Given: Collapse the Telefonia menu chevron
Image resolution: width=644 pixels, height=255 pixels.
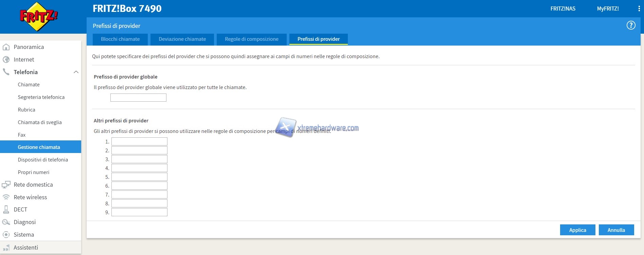Looking at the screenshot, I should coord(76,72).
